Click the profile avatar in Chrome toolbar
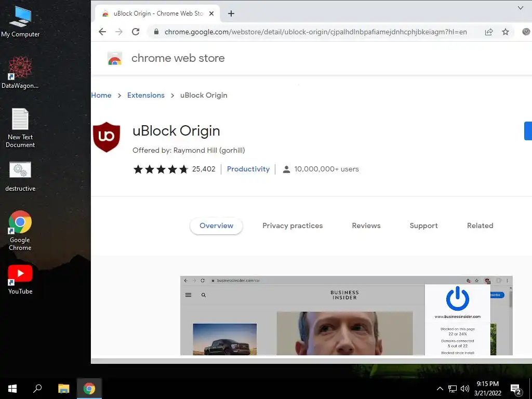The image size is (532, 399). (x=526, y=32)
